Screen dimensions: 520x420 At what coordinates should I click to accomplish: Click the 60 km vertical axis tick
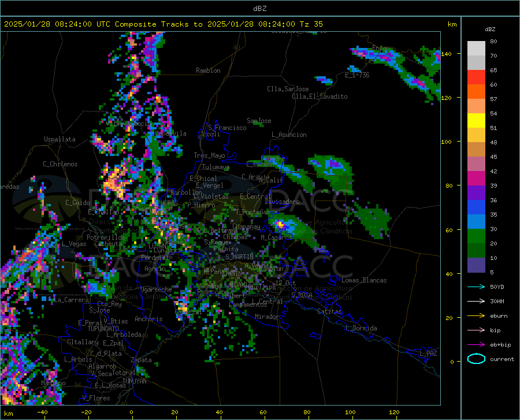pos(449,230)
